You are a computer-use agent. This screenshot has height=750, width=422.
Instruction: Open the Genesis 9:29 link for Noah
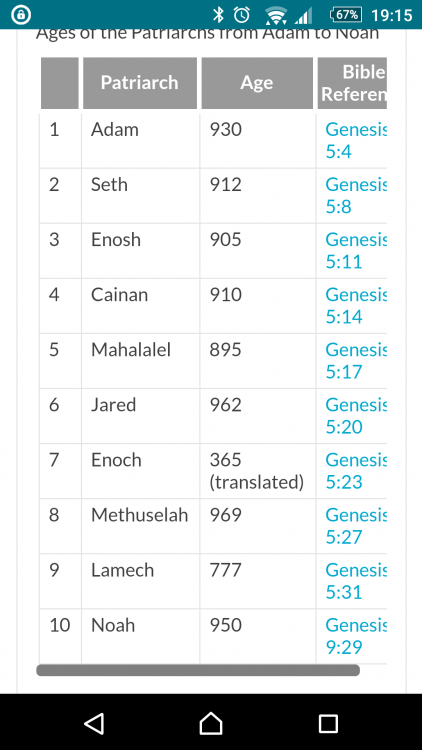pyautogui.click(x=356, y=636)
